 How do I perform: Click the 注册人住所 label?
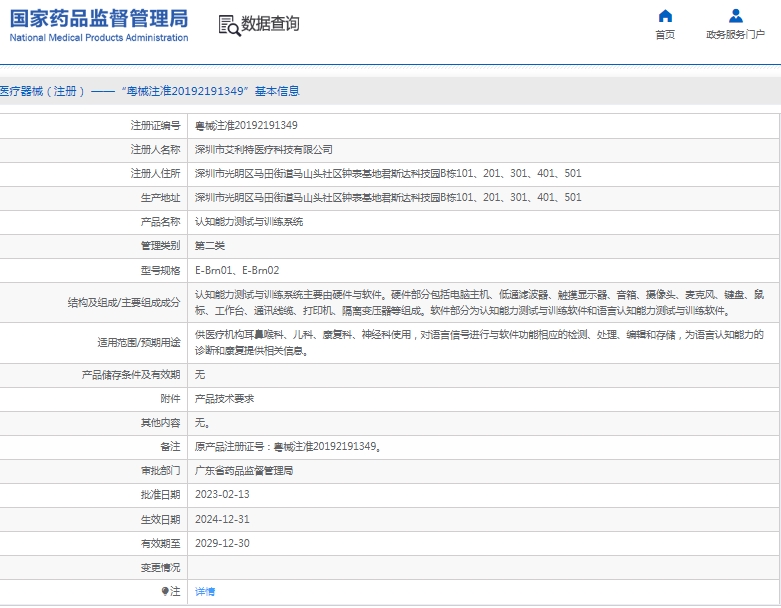155,173
